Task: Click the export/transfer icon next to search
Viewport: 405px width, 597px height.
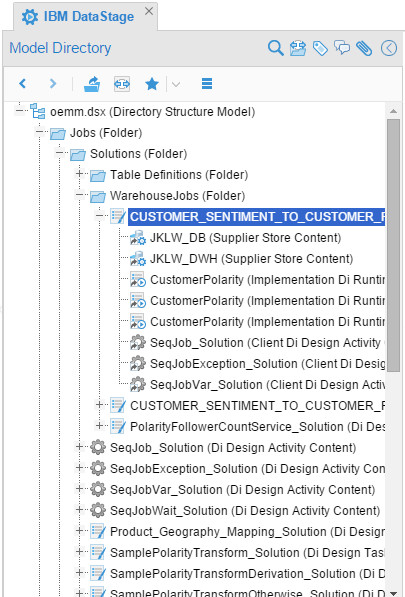Action: [298, 48]
